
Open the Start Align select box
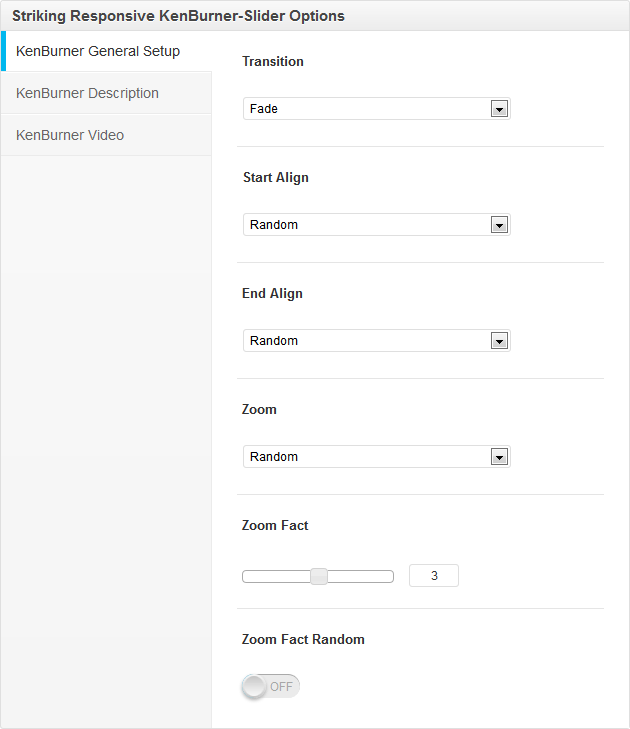[366, 225]
